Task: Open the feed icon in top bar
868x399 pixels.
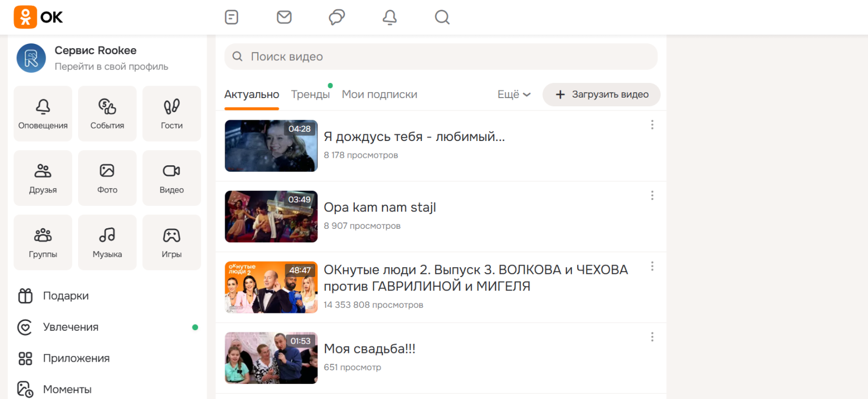Action: click(x=232, y=17)
